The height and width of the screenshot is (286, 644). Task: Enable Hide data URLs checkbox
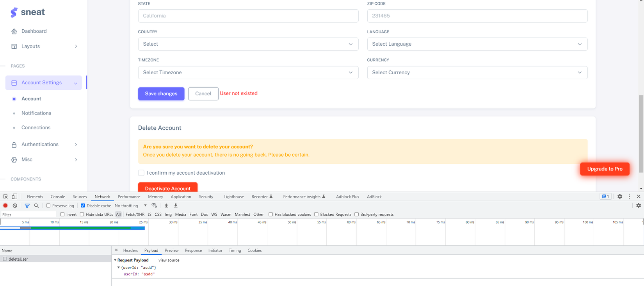82,214
